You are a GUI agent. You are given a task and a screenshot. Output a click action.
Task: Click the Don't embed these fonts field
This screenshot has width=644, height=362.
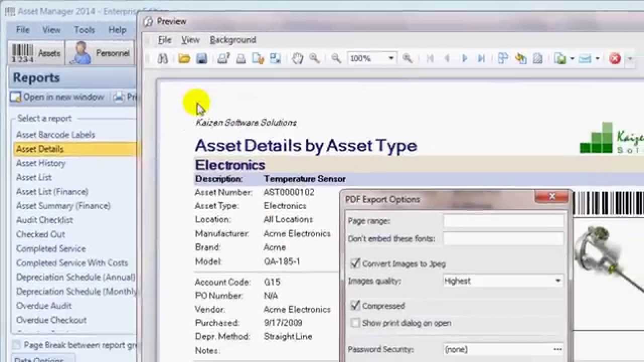click(504, 239)
